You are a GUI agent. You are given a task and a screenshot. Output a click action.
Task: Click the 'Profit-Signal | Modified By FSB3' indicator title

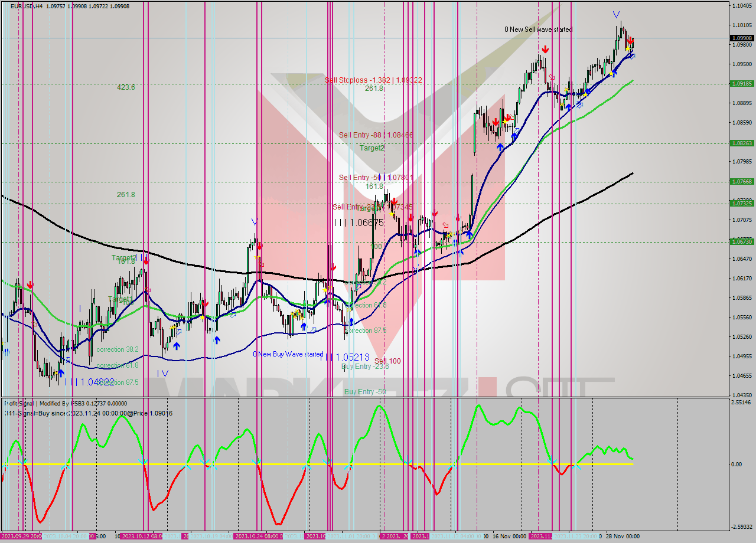(45, 404)
